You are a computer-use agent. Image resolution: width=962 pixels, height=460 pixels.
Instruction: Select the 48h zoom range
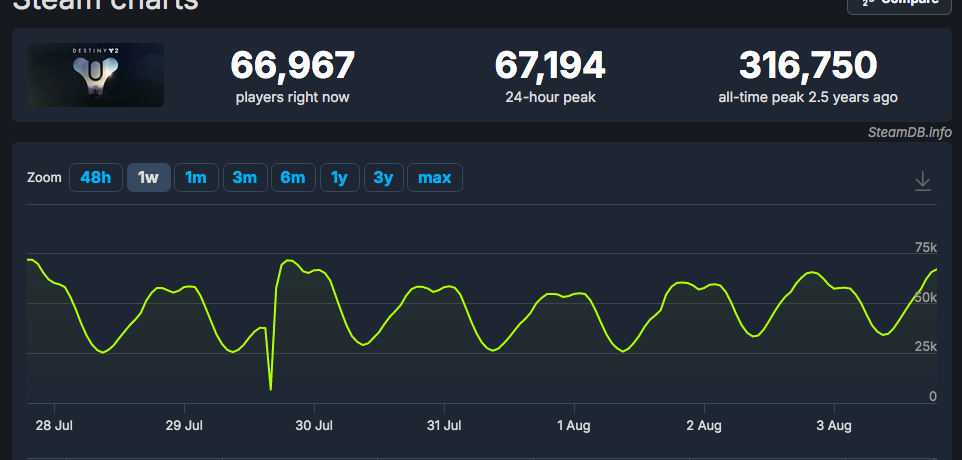(96, 178)
